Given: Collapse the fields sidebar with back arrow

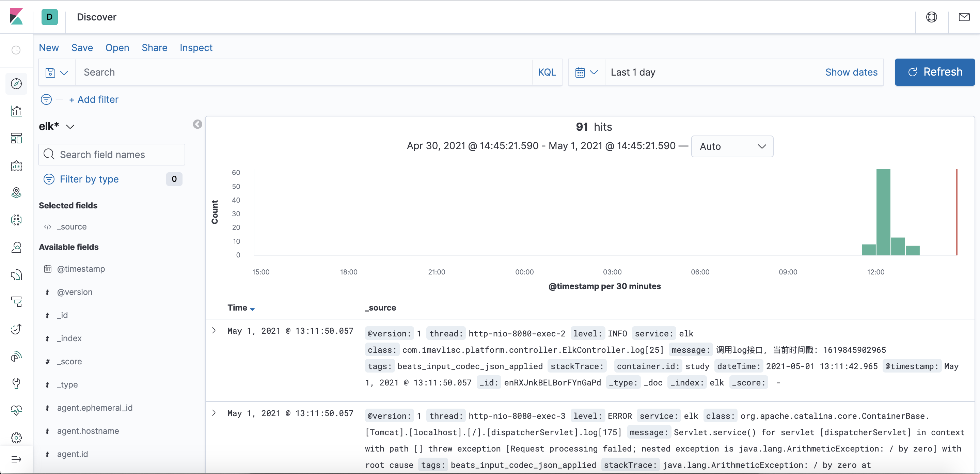Looking at the screenshot, I should click(197, 124).
